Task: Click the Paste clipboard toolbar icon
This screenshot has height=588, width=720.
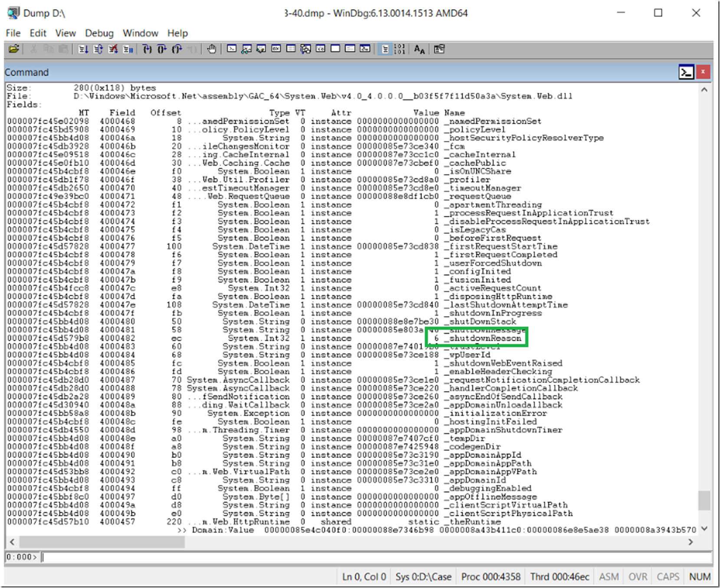Action: (x=63, y=49)
